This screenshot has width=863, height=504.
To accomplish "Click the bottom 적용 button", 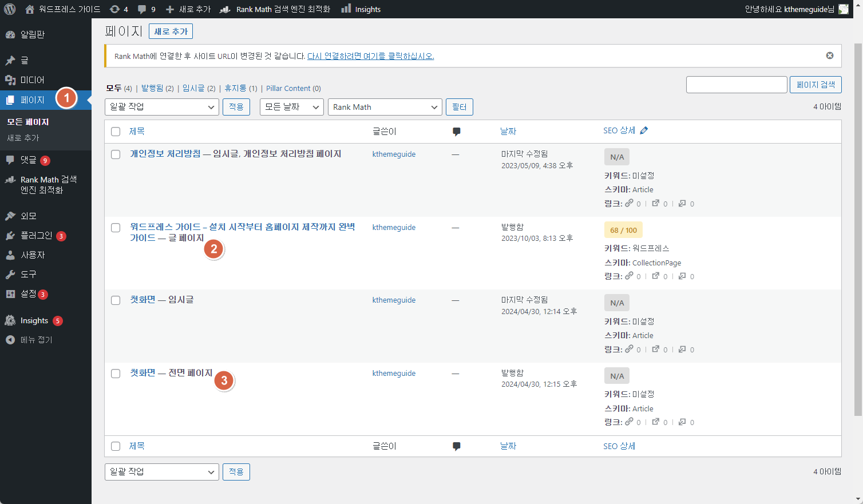I will click(236, 472).
